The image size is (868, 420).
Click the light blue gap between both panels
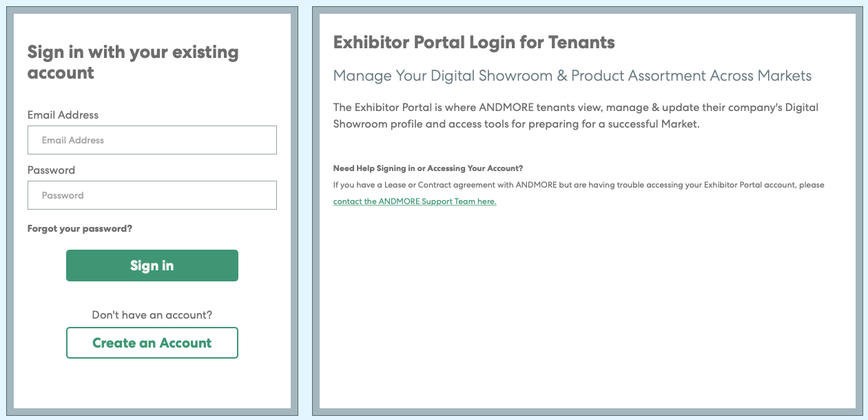(x=305, y=207)
